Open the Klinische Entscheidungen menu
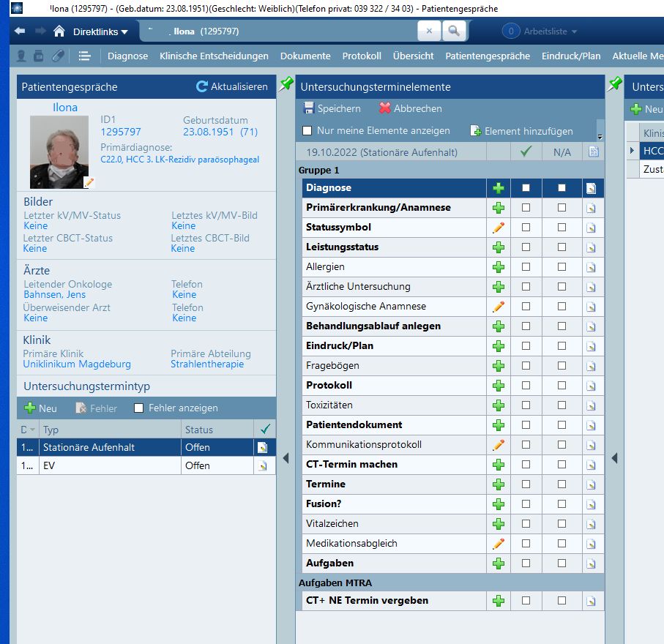The height and width of the screenshot is (644, 664). point(214,56)
